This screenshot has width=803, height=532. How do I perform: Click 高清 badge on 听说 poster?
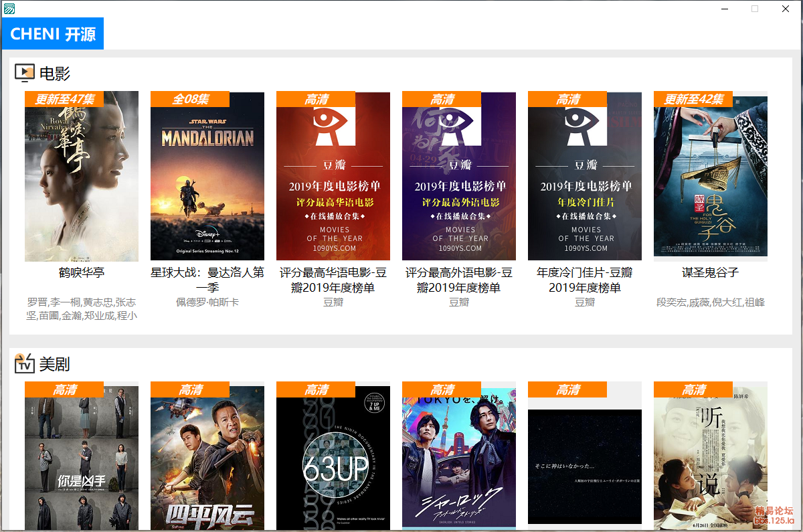click(x=693, y=389)
